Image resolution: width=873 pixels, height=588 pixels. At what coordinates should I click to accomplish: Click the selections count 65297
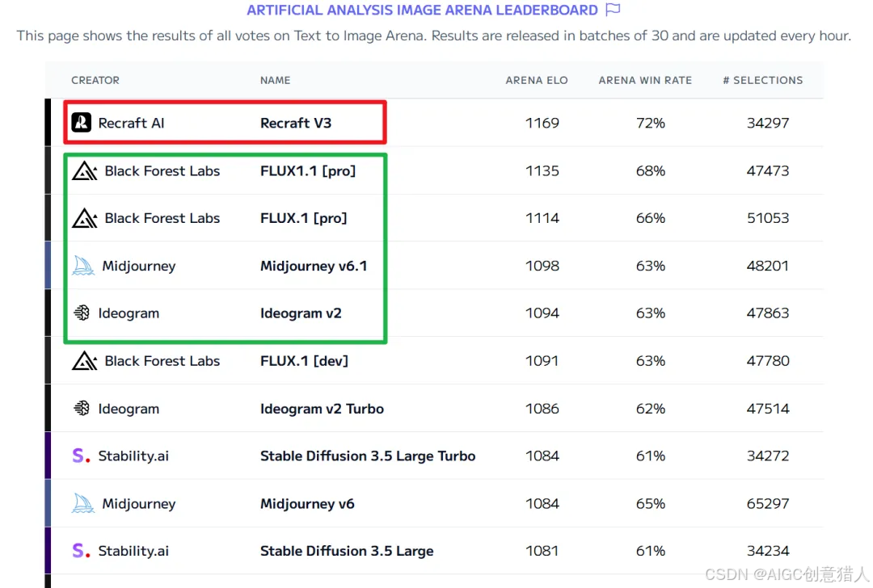click(768, 504)
